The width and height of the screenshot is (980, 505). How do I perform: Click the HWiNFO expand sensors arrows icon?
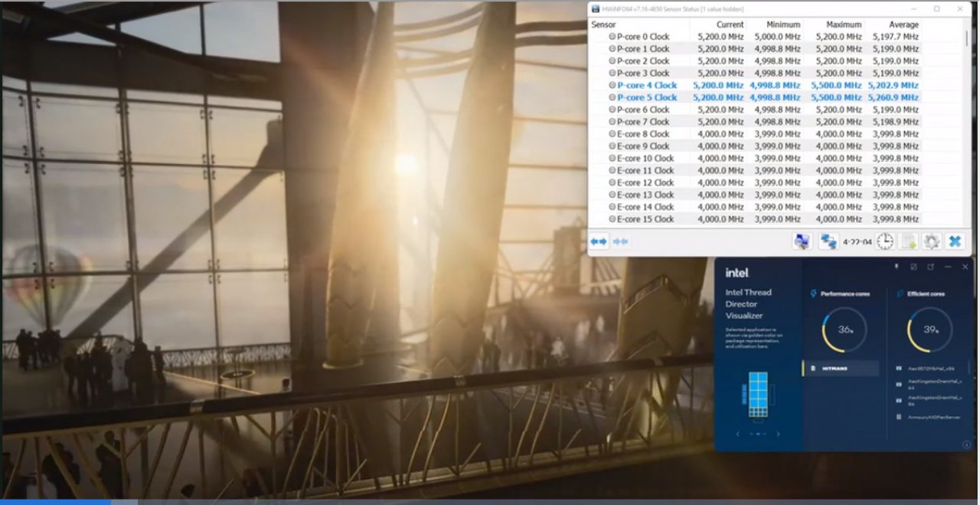tap(599, 241)
